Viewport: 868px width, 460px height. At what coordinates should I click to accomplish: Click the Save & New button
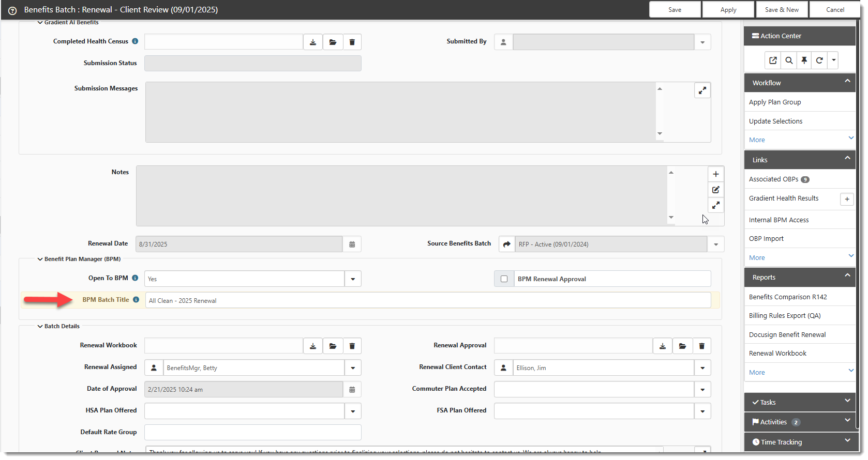click(x=782, y=10)
